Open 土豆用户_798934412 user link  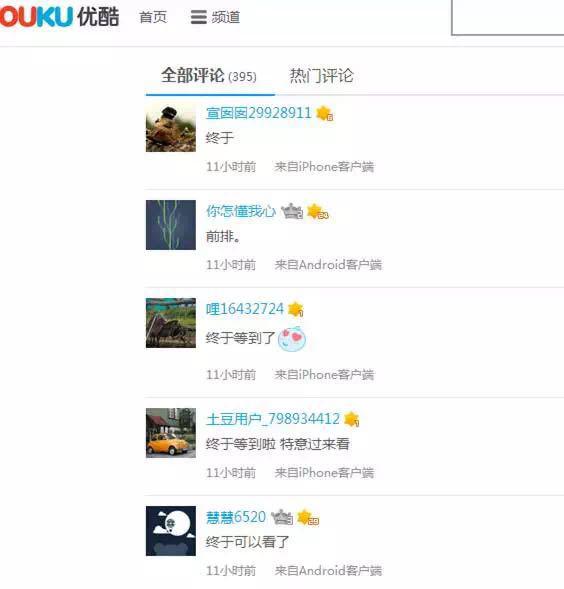(273, 419)
